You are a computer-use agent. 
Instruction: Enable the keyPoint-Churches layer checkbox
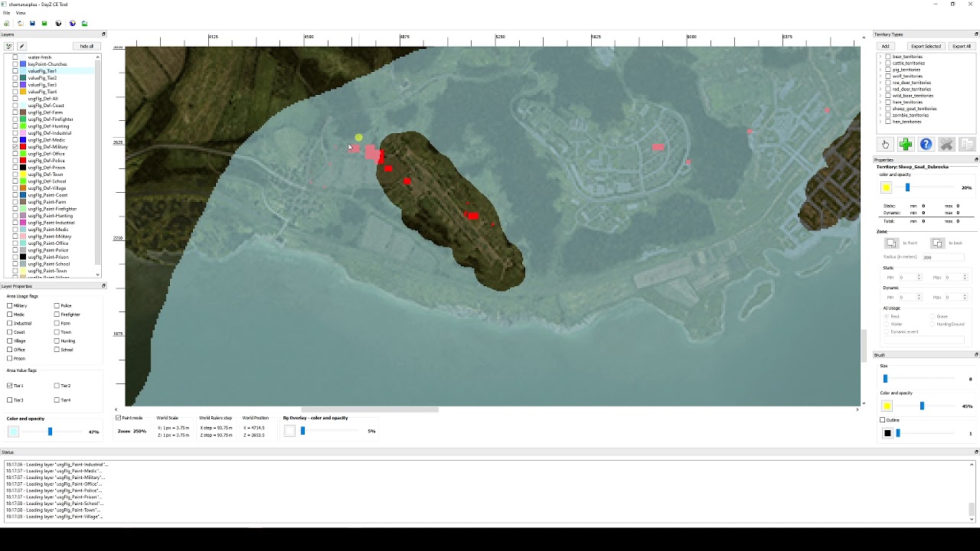(x=15, y=64)
